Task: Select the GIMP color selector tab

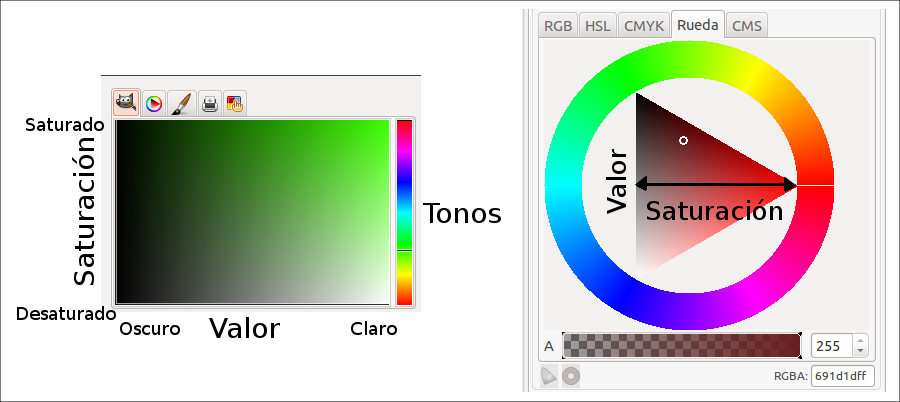Action: (126, 103)
